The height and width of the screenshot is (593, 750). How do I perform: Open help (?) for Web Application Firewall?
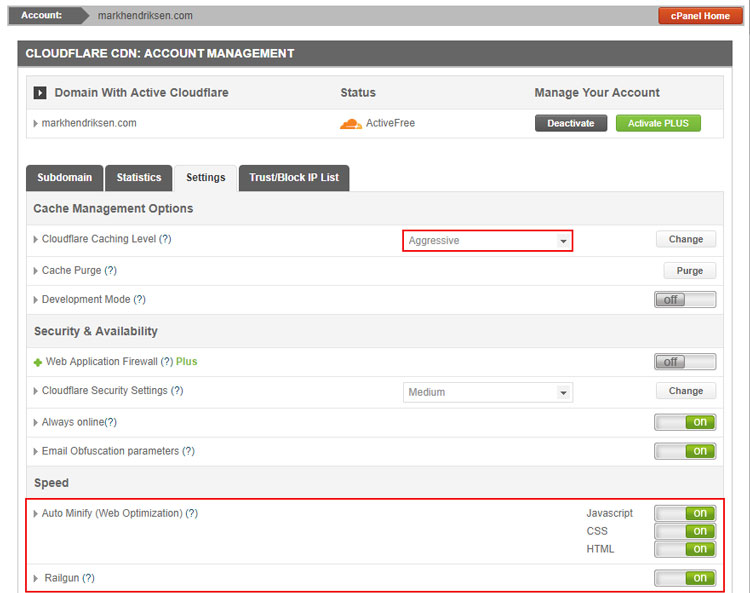tap(166, 362)
